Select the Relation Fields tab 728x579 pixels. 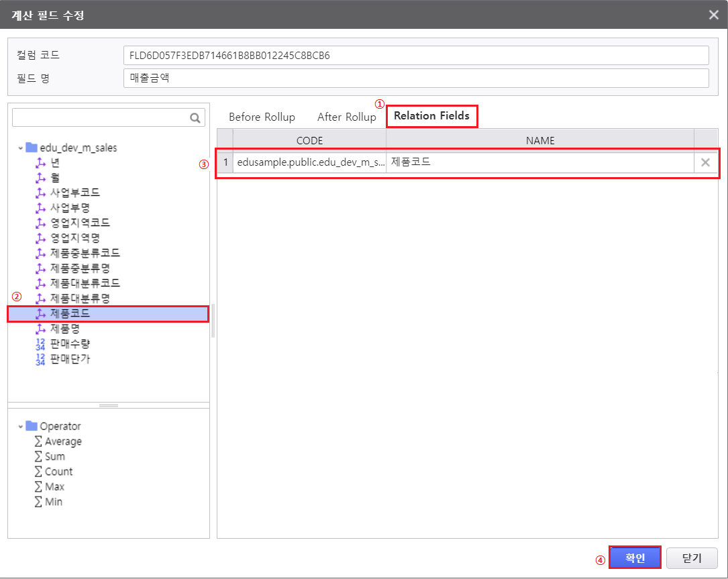431,116
